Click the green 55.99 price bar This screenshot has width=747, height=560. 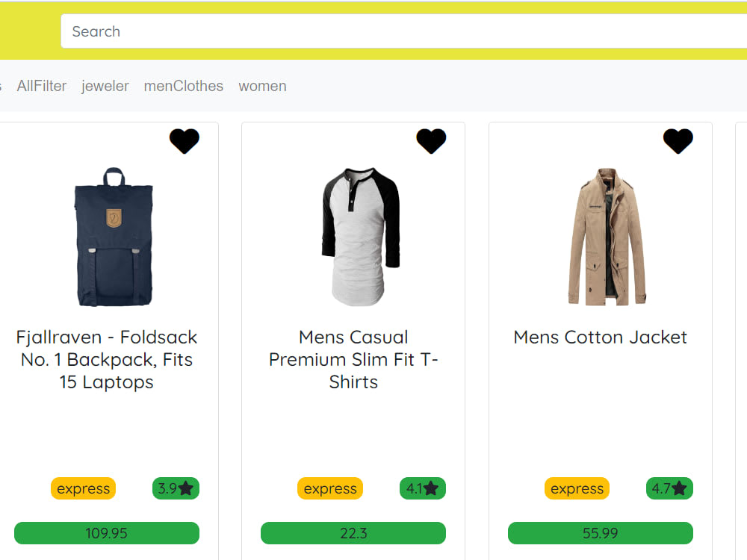click(600, 533)
